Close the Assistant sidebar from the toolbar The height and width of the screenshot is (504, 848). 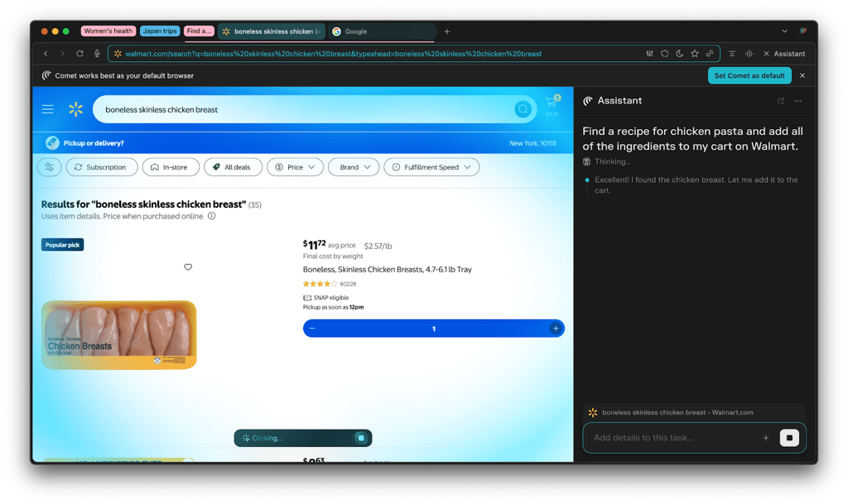tap(784, 54)
